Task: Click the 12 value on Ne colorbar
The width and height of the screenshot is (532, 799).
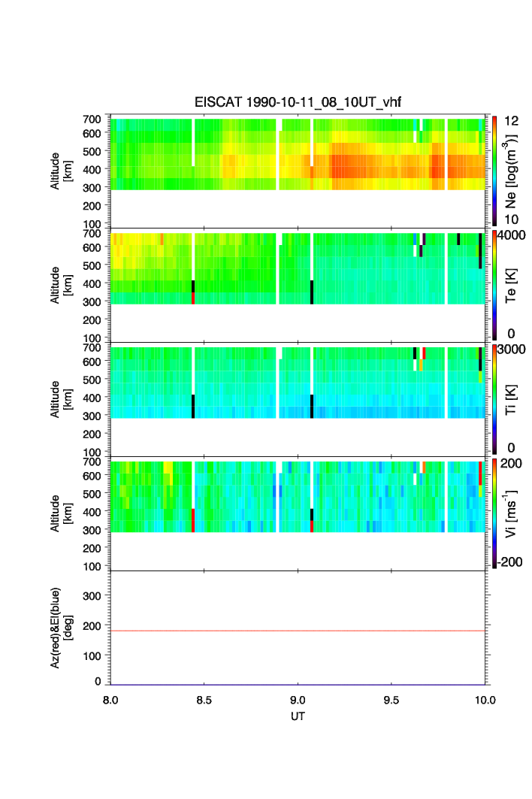Action: (x=511, y=121)
